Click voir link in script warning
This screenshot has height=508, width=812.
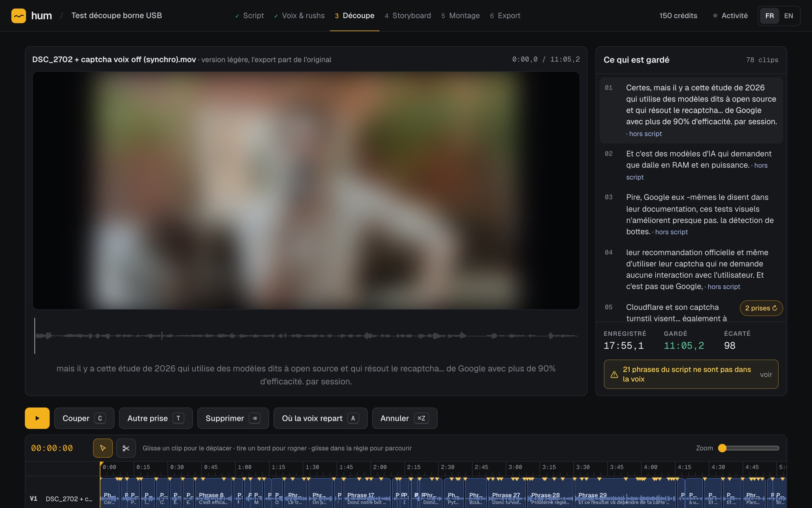(x=766, y=374)
